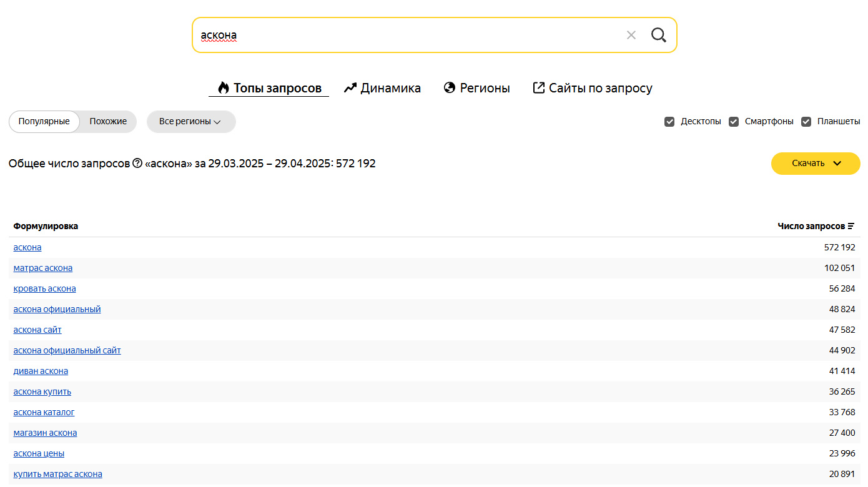
Task: Click the sort icon beside Число запросов
Action: pos(851,226)
